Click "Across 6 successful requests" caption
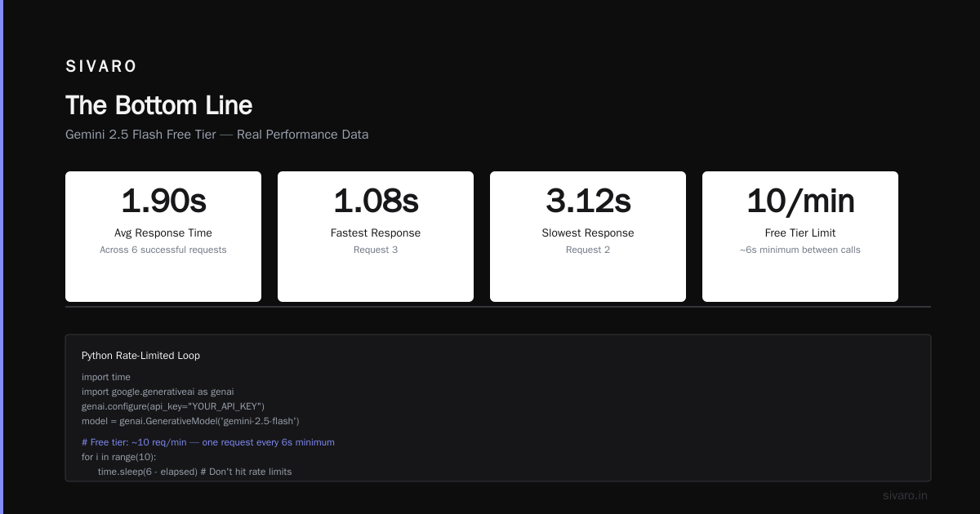 [163, 250]
